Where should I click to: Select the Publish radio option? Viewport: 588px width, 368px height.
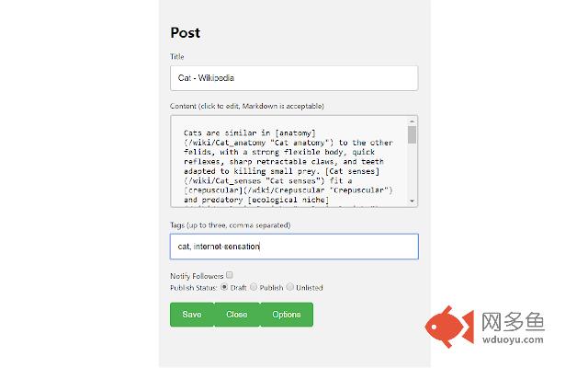254,287
